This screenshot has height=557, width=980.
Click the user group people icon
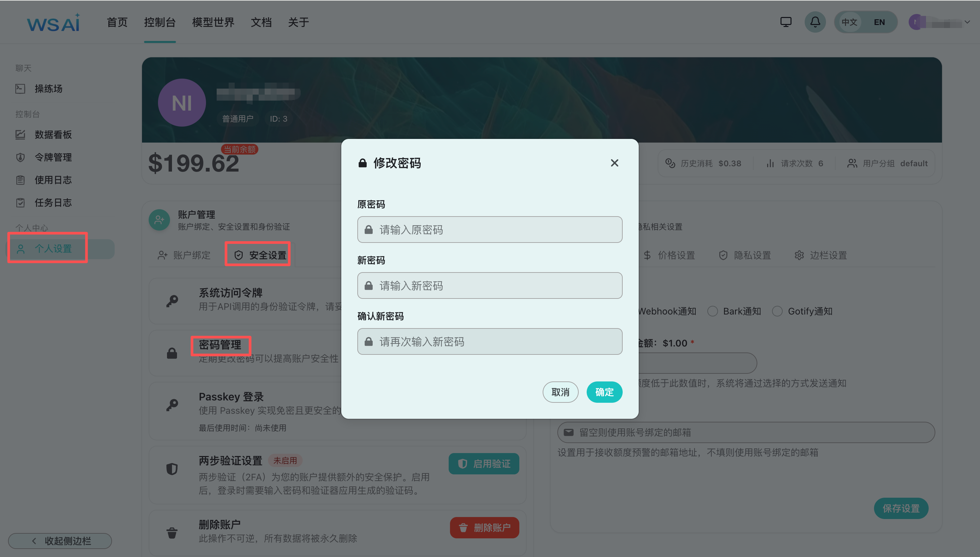click(x=852, y=163)
